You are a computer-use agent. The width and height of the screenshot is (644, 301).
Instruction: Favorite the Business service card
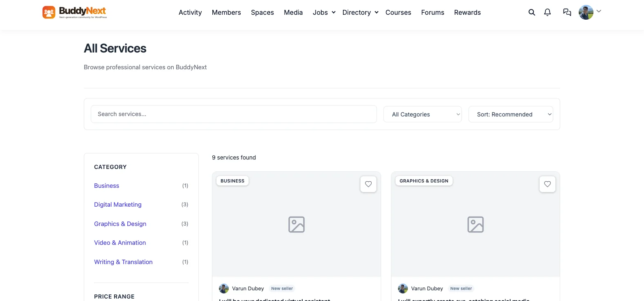[368, 184]
